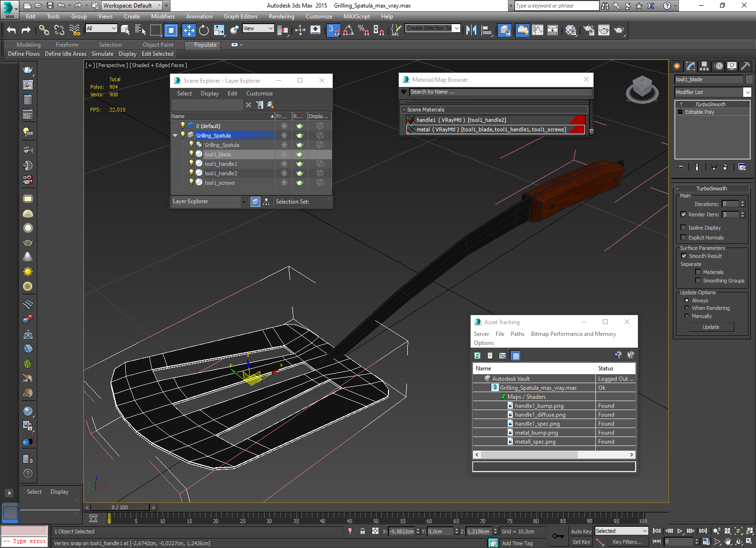This screenshot has width=756, height=548.
Task: Open Create Selection Set dropdown
Action: pos(456,28)
